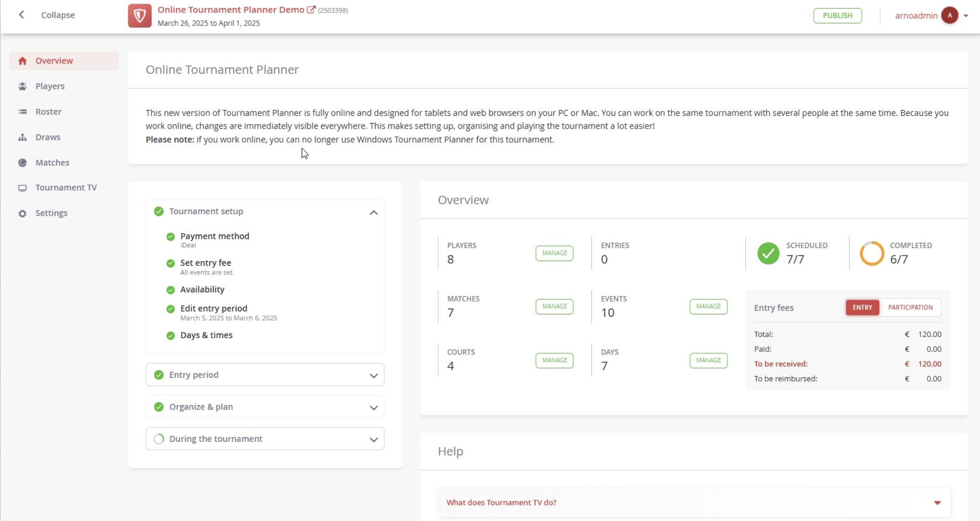Open the external link icon beside the tournament title
This screenshot has height=521, width=980.
pos(311,10)
